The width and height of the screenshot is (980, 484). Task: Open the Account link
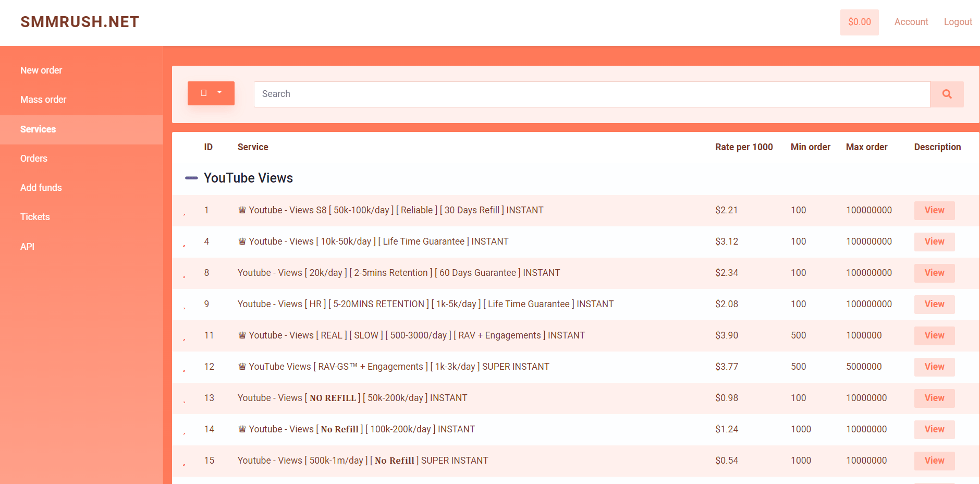click(911, 22)
